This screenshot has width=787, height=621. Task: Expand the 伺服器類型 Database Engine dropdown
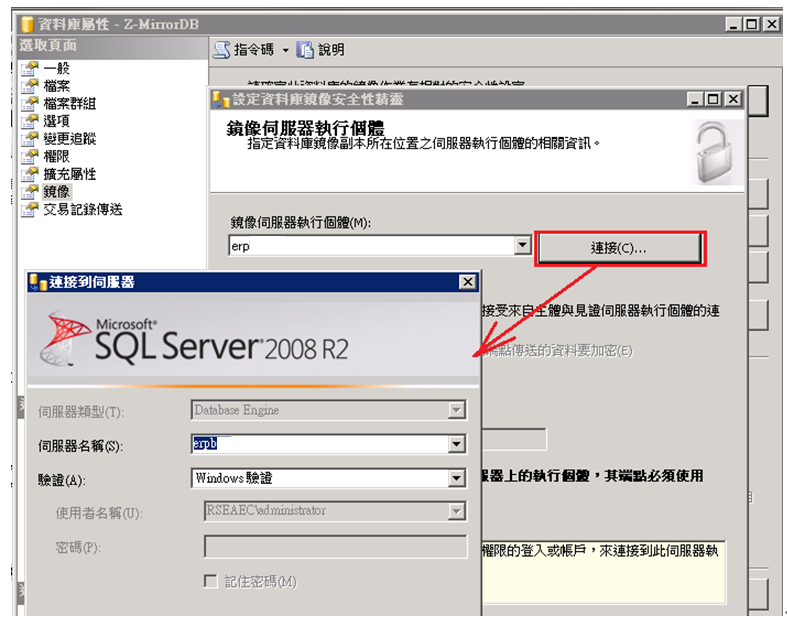pyautogui.click(x=456, y=410)
